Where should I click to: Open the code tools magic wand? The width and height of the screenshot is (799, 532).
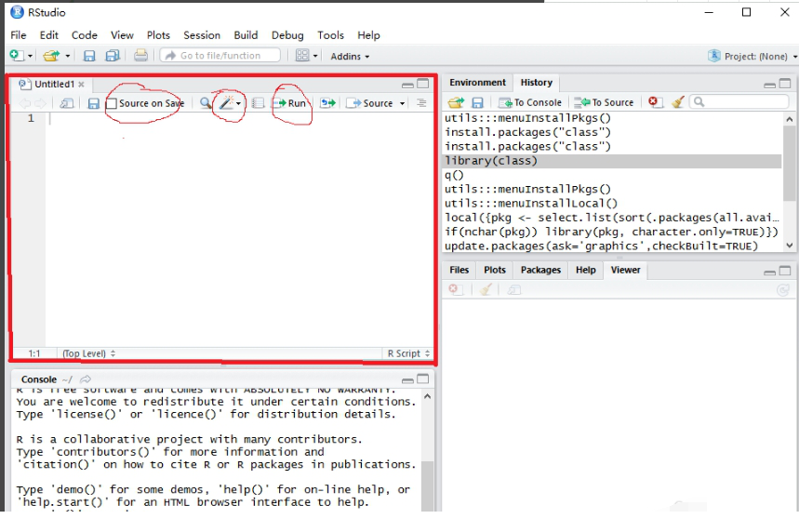click(230, 103)
